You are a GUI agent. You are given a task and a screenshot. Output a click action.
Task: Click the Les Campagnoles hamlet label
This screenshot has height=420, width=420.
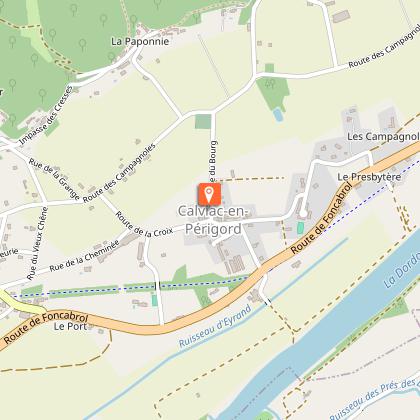click(x=383, y=136)
